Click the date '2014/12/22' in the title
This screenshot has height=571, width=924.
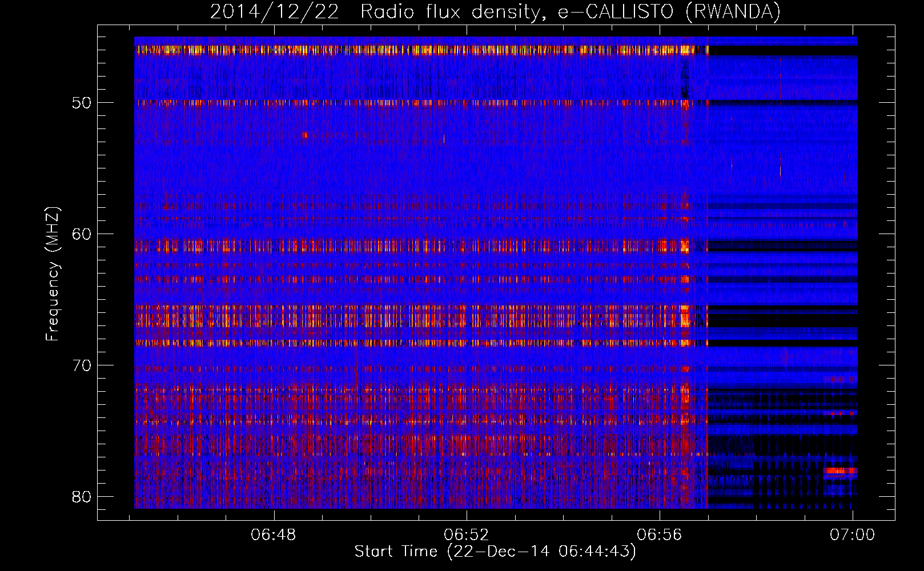pyautogui.click(x=275, y=11)
